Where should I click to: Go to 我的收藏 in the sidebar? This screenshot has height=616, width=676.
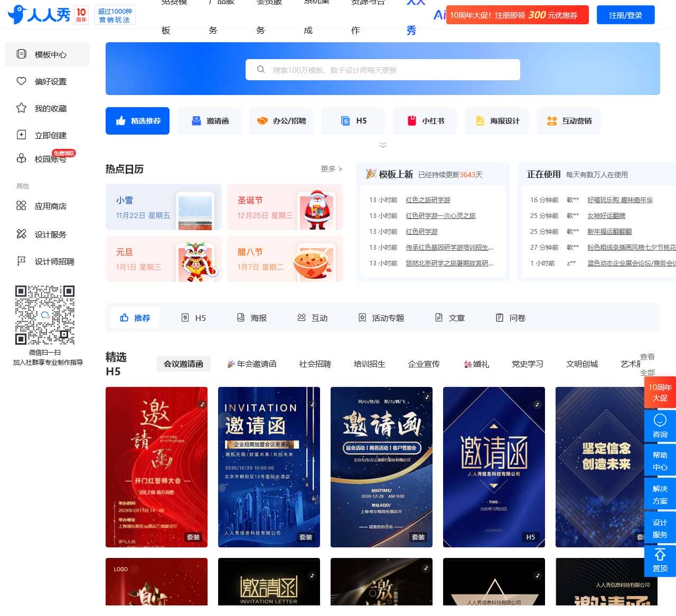(x=48, y=108)
